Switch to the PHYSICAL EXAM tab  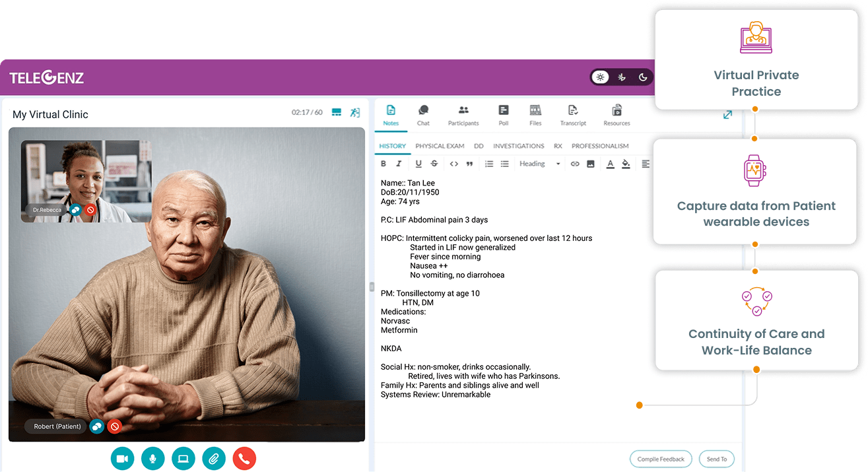(x=440, y=146)
